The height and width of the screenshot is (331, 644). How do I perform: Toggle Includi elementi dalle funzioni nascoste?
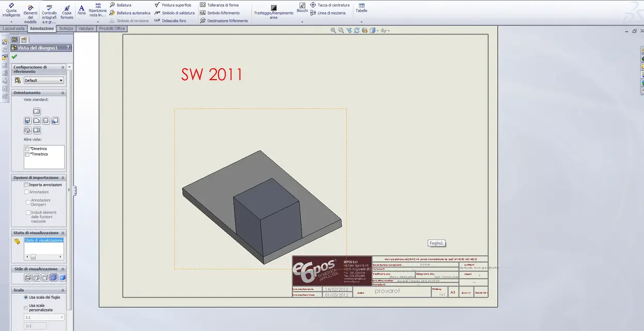28,213
